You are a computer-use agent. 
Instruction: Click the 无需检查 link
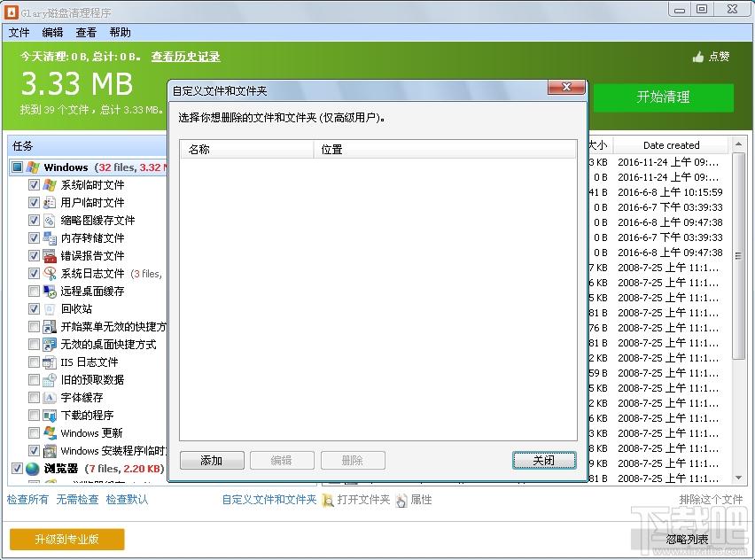click(x=77, y=500)
